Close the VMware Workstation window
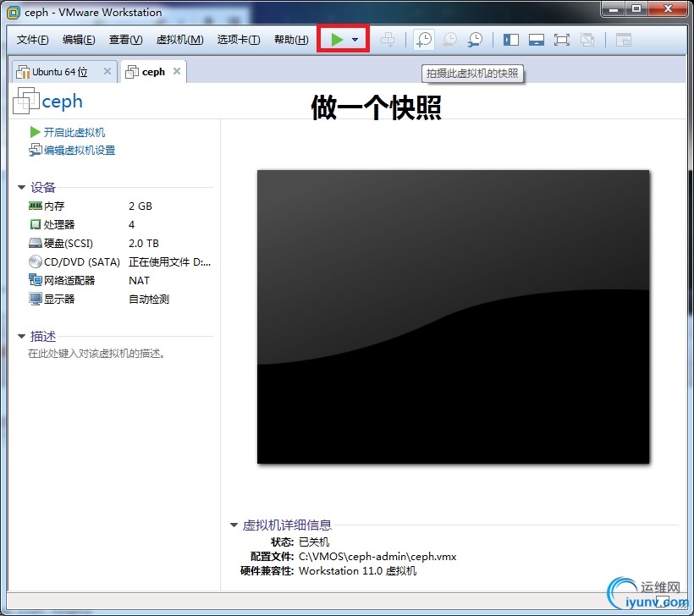The width and height of the screenshot is (694, 616). pos(669,8)
